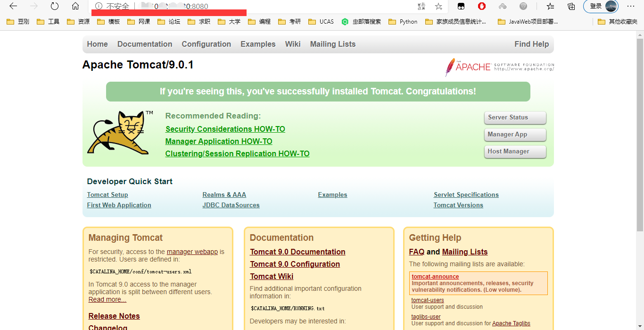Open the Find Help nav item

532,44
